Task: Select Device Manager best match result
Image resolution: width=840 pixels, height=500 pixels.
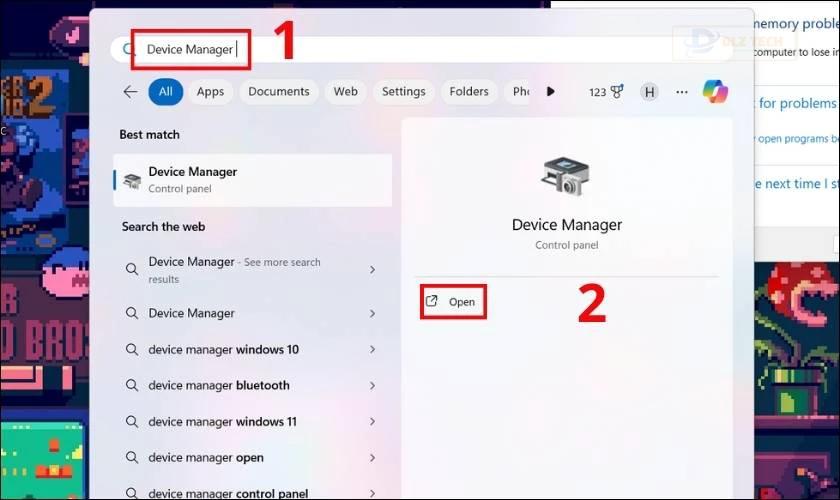Action: click(x=252, y=180)
